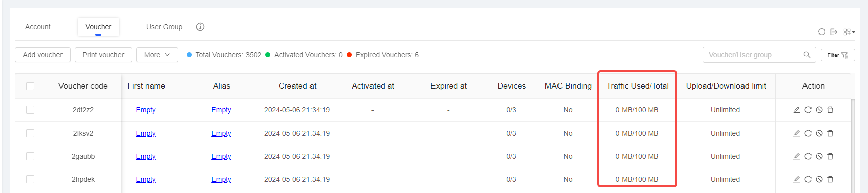This screenshot has height=193, width=868.
Task: Delete voucher 2dt2z2 with trash icon
Action: coord(830,110)
